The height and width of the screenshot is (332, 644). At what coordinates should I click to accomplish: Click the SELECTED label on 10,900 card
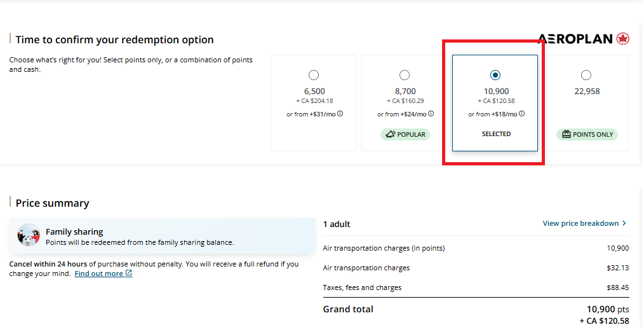point(496,134)
